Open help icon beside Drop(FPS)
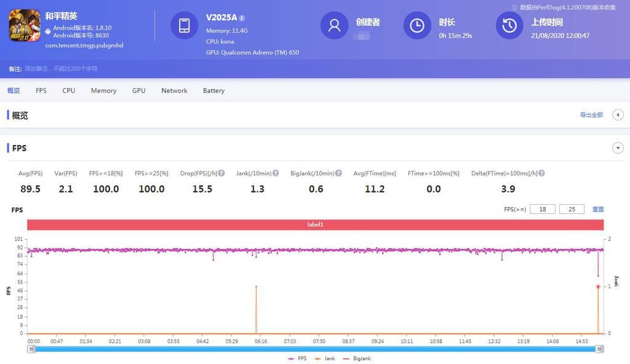 coord(221,173)
